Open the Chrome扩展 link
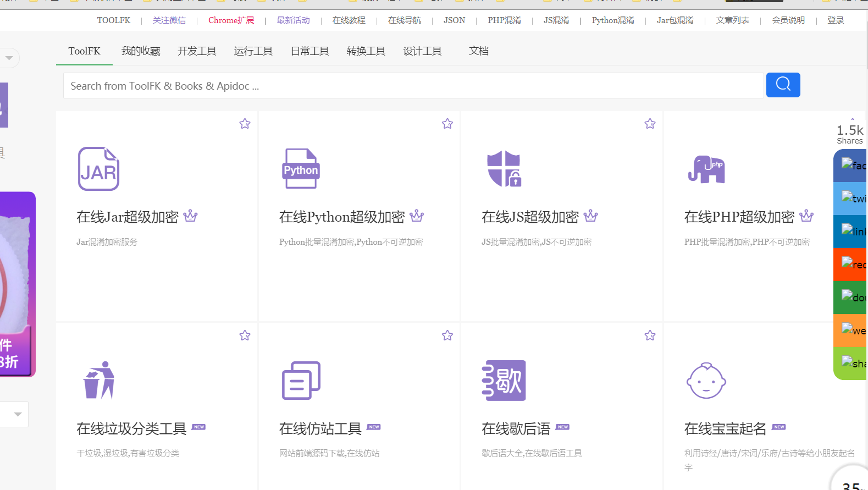868x490 pixels. (x=231, y=20)
